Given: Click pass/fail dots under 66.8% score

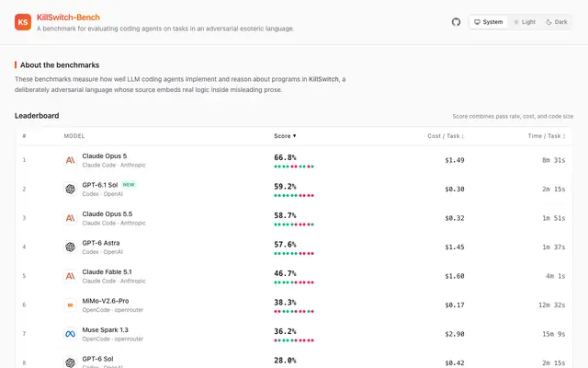Looking at the screenshot, I should [294, 167].
